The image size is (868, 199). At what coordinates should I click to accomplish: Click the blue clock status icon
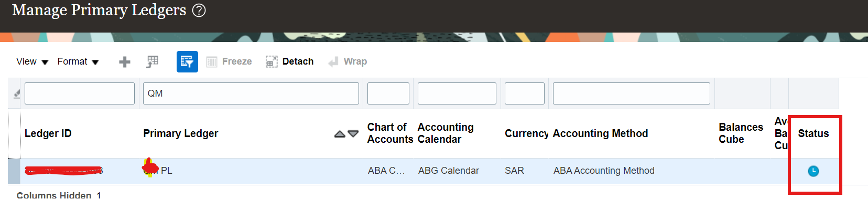click(x=813, y=171)
